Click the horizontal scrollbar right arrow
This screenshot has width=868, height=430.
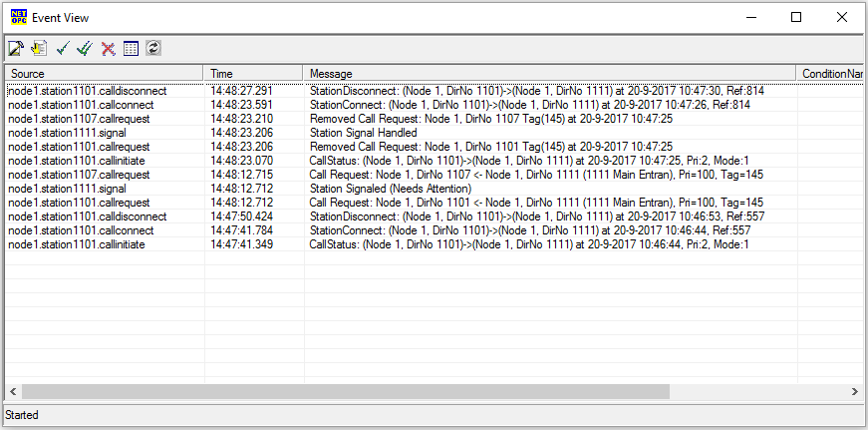click(855, 392)
